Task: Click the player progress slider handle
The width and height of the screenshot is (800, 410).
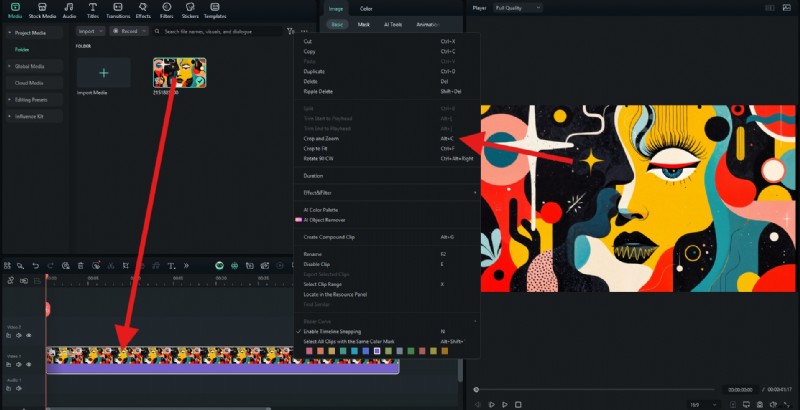Action: point(476,390)
